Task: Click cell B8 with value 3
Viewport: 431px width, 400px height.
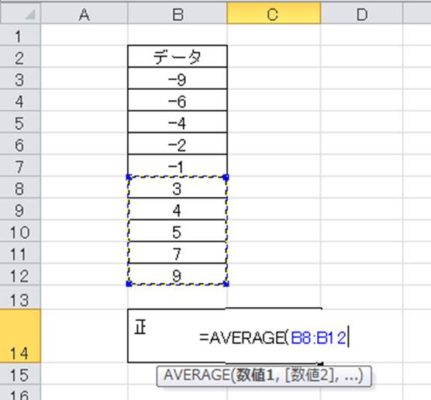Action: (177, 188)
